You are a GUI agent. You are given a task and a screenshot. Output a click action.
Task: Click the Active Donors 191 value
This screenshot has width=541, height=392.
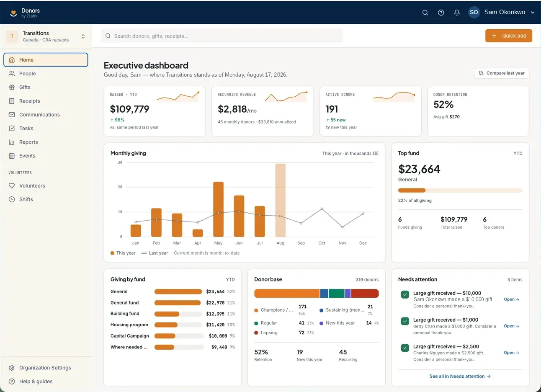click(x=332, y=109)
